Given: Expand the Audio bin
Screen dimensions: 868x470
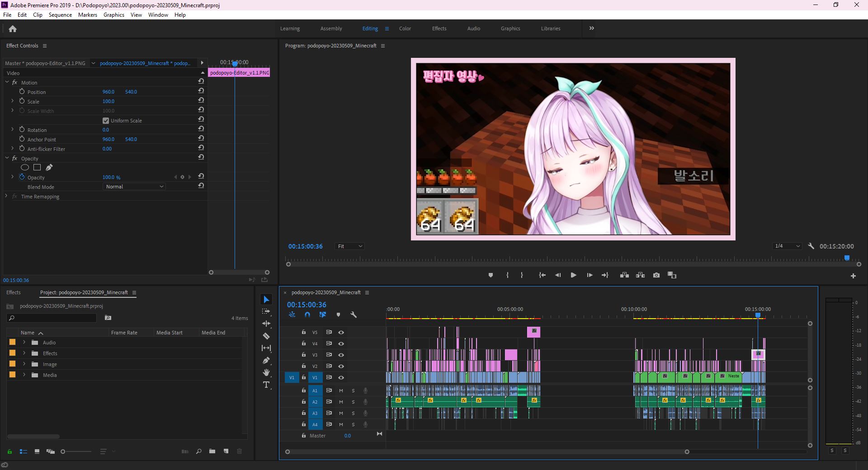Looking at the screenshot, I should 24,342.
